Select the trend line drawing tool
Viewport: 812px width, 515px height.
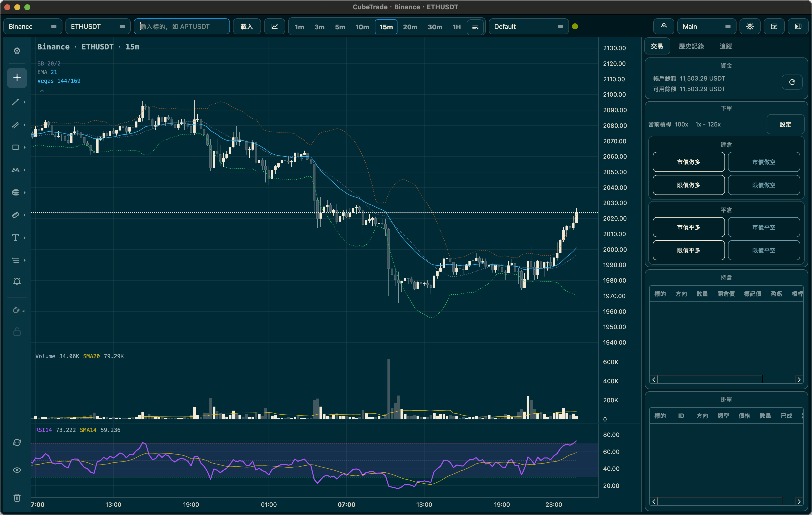coord(15,102)
